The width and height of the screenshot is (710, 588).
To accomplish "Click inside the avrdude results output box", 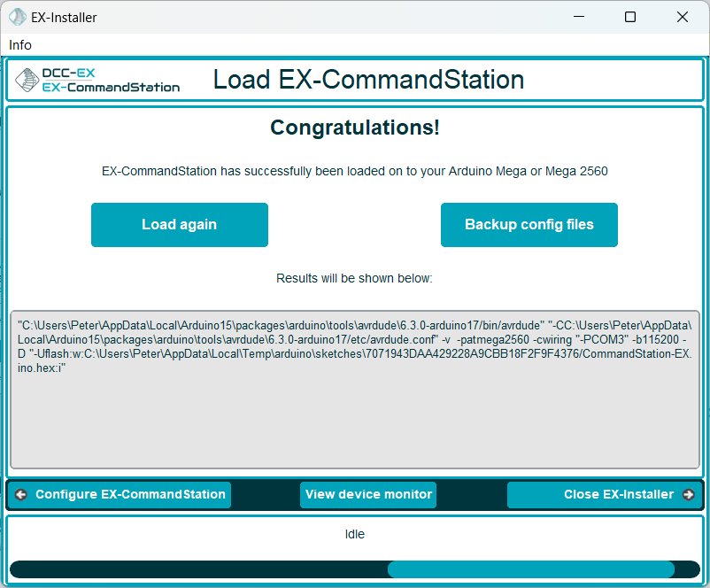I will click(x=354, y=416).
